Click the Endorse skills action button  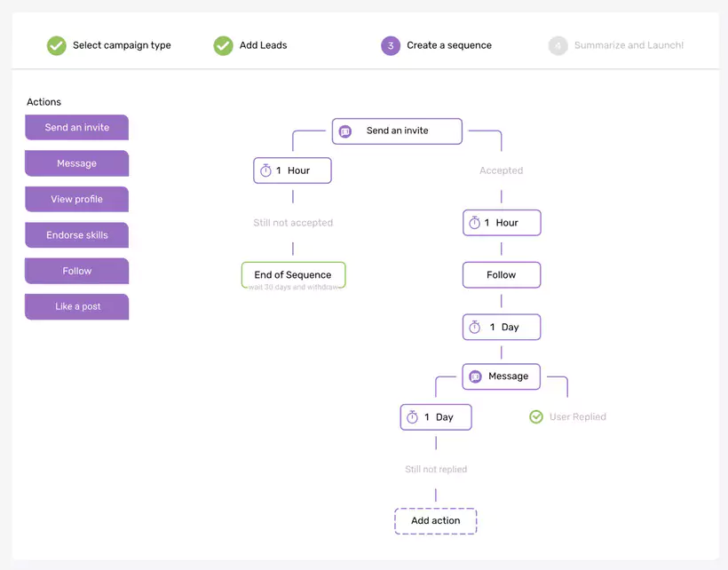(x=76, y=234)
